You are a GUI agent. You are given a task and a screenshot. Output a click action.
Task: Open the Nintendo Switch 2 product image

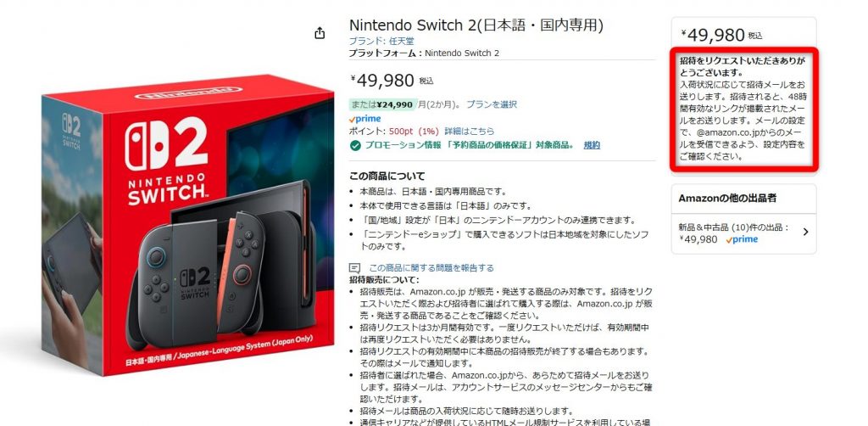187,224
